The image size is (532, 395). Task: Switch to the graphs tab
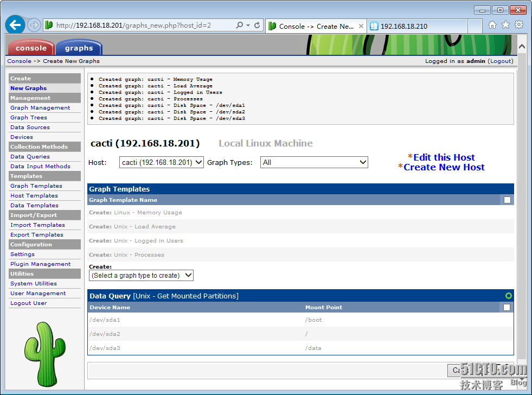pos(79,48)
